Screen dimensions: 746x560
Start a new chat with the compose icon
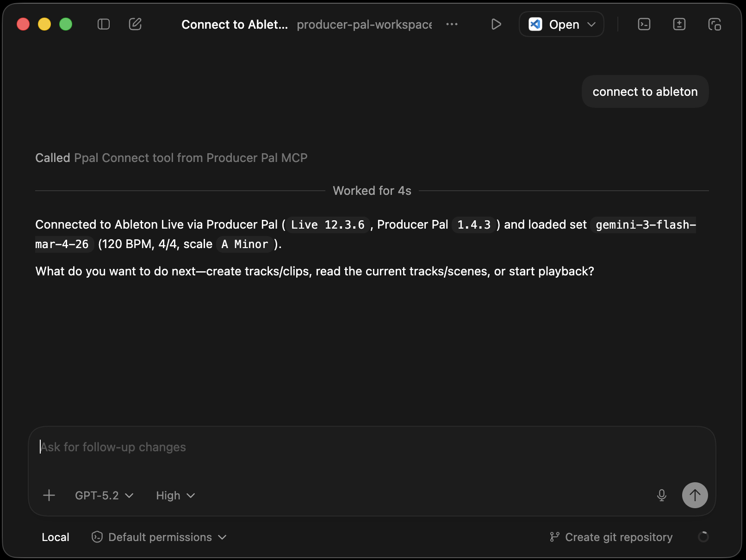click(135, 24)
